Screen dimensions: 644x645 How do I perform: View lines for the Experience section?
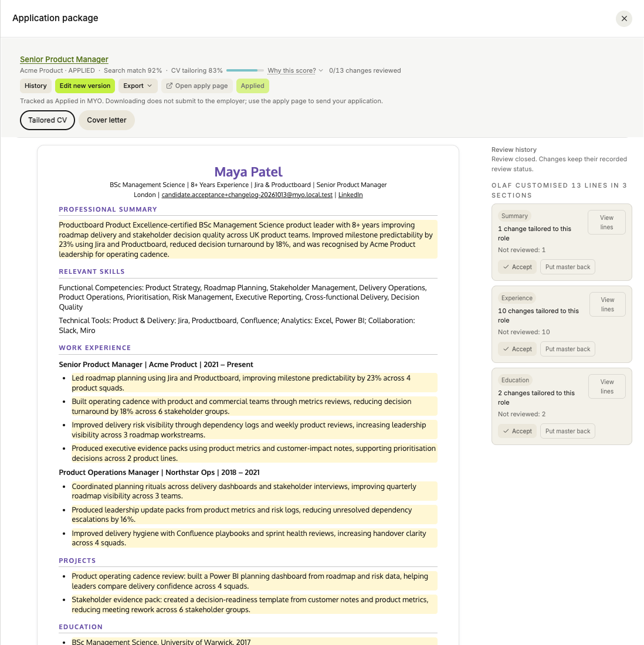pos(608,304)
